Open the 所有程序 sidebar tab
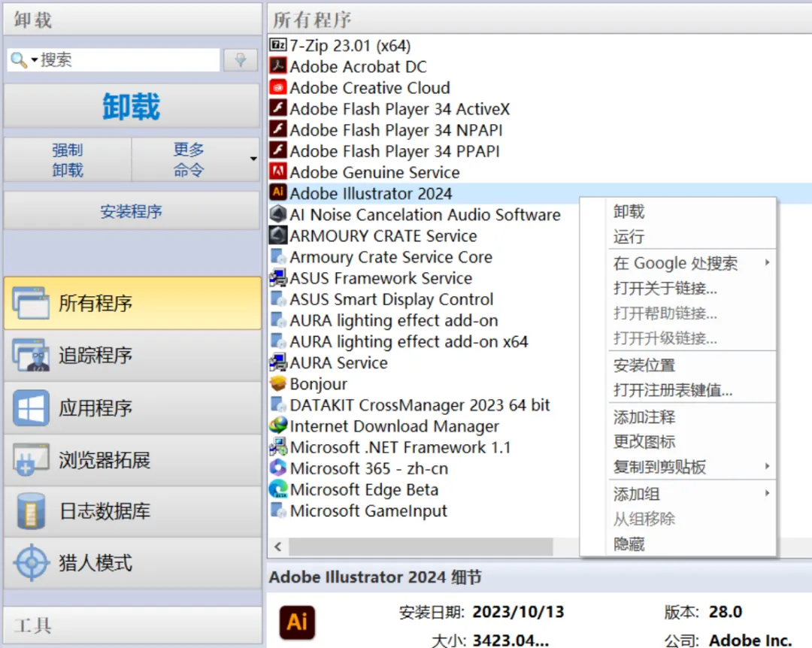Viewport: 812px width, 648px height. pos(132,303)
